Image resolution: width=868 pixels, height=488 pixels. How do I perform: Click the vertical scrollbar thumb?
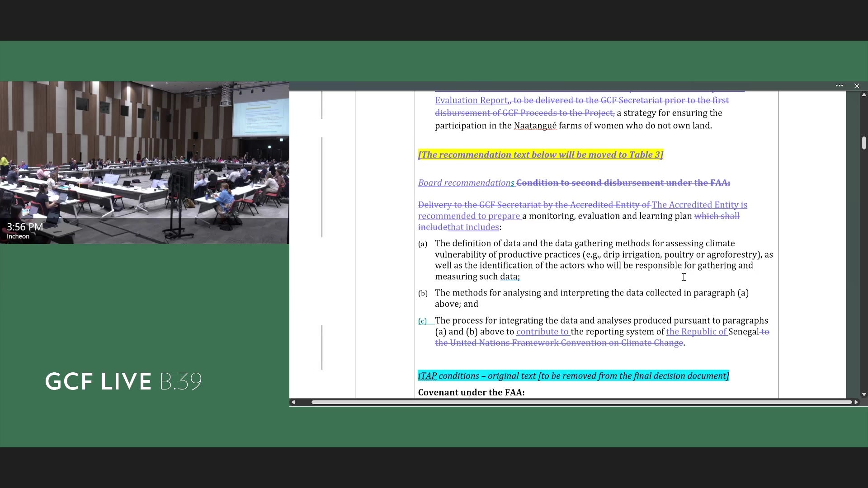click(x=864, y=143)
